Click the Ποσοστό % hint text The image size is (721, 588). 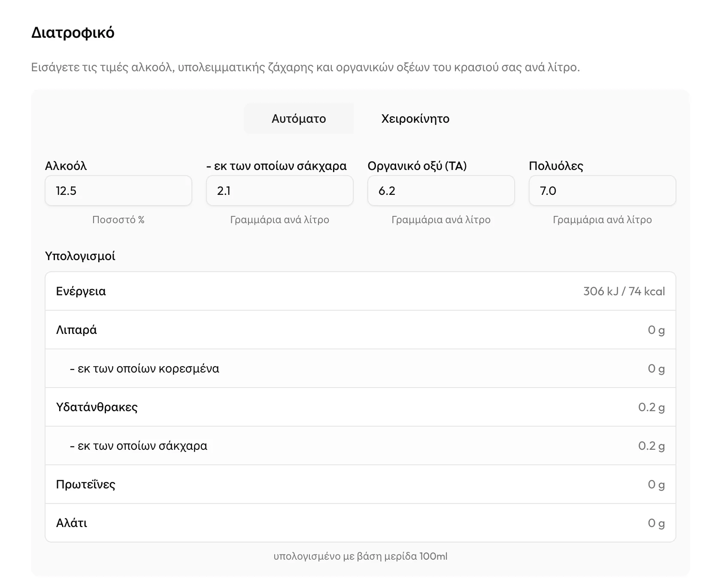[118, 220]
